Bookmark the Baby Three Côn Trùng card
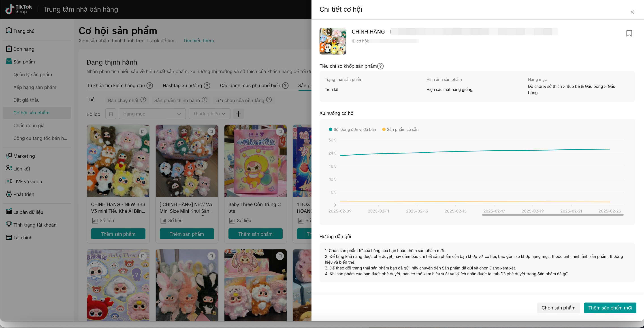The image size is (644, 328). (280, 132)
